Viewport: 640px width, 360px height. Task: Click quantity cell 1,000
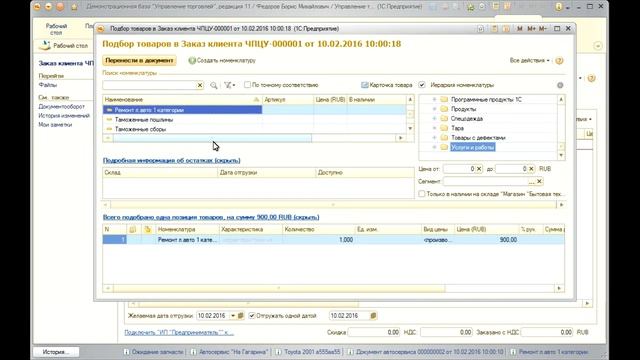(x=319, y=240)
